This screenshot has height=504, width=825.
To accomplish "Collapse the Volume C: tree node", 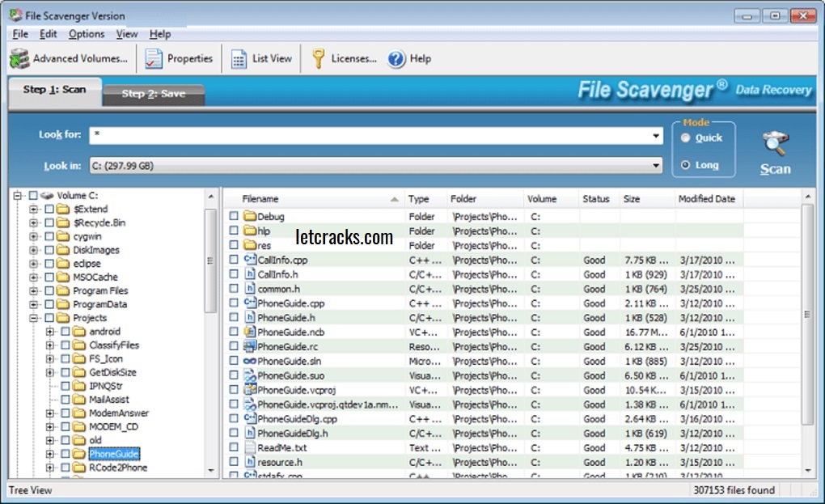I will click(x=17, y=195).
